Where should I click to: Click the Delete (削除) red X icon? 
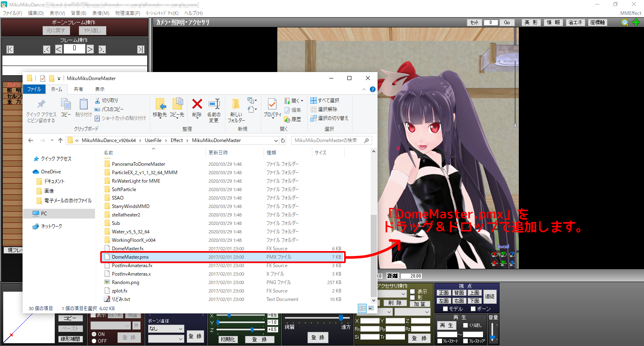[197, 104]
